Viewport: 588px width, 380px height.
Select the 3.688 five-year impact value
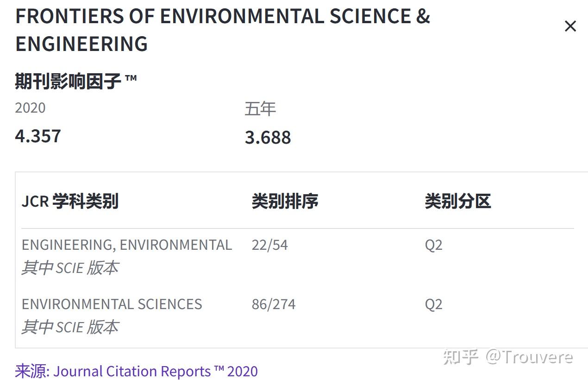pyautogui.click(x=268, y=137)
